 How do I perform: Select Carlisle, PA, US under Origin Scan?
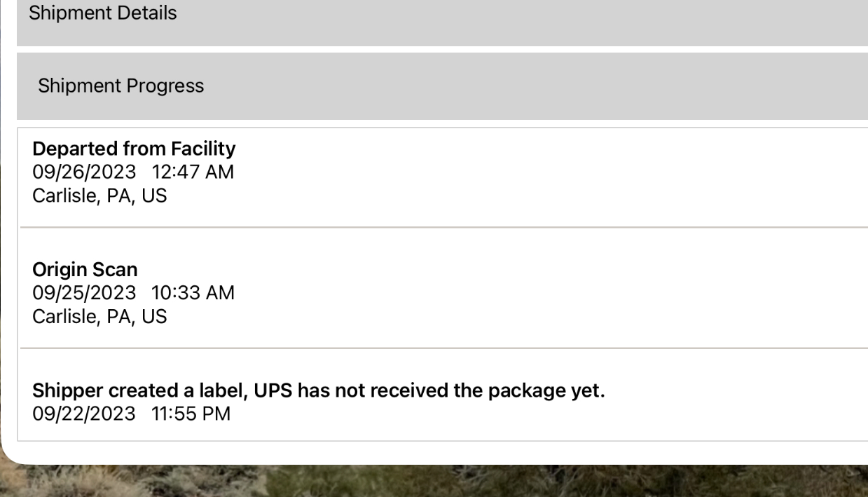(x=100, y=316)
